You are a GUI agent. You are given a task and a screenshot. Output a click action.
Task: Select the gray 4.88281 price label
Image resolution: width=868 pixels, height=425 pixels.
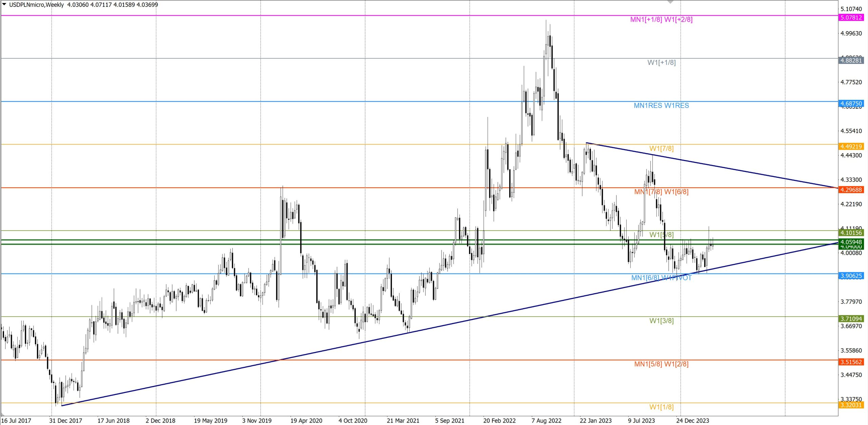851,60
